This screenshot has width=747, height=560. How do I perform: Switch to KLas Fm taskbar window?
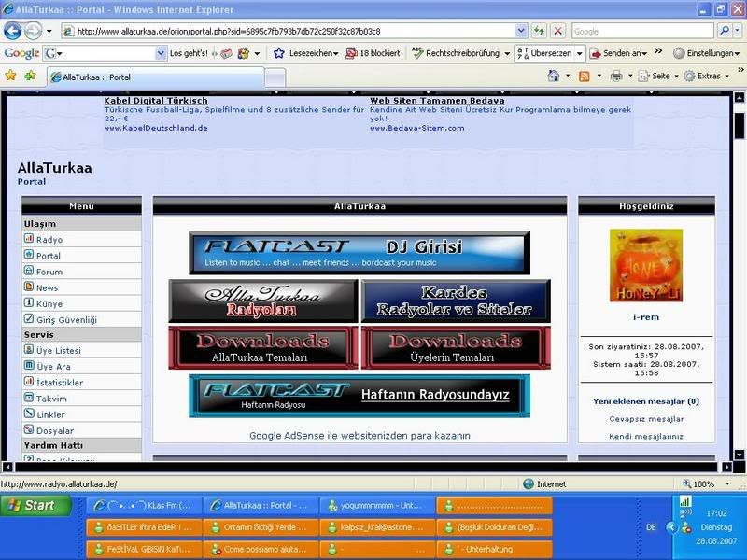tap(144, 505)
